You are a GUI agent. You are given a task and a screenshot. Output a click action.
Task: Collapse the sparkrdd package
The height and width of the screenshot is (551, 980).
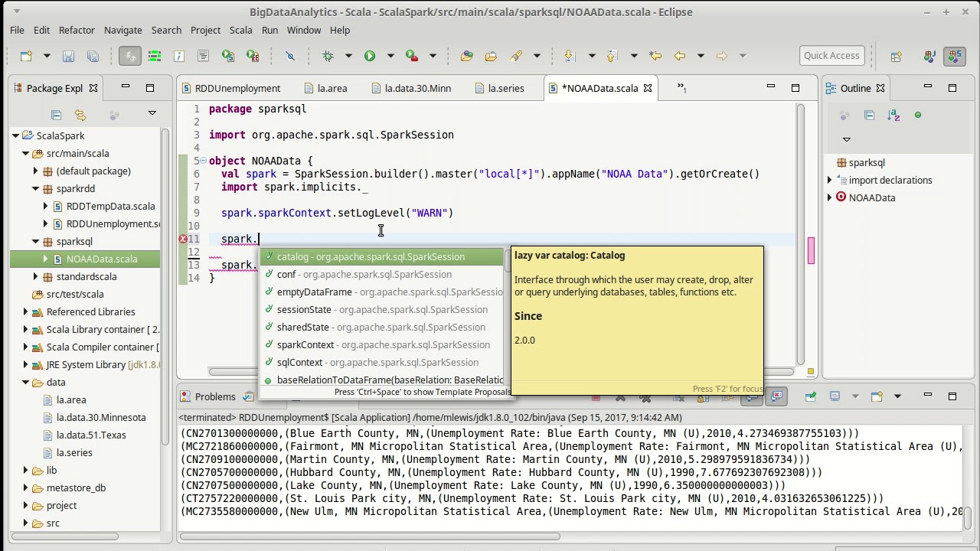(x=35, y=189)
